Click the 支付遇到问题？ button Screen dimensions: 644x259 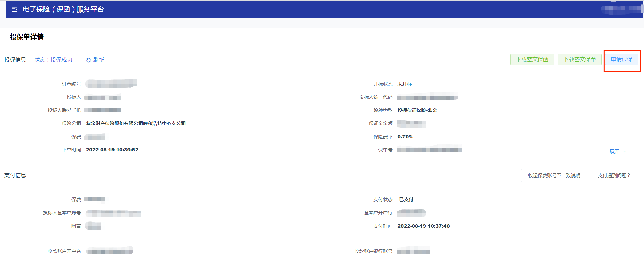pyautogui.click(x=614, y=175)
